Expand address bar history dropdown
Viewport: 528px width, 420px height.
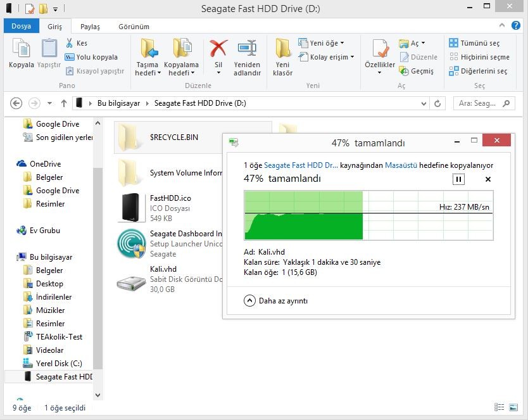424,103
